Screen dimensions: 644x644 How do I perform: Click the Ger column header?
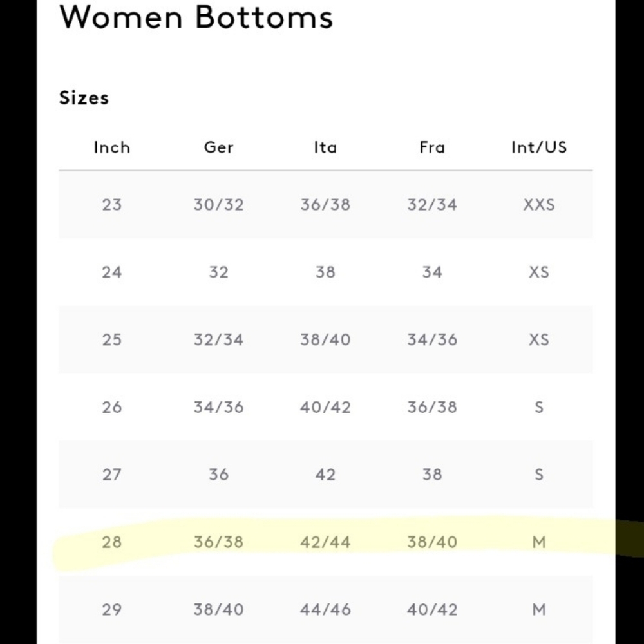[218, 147]
